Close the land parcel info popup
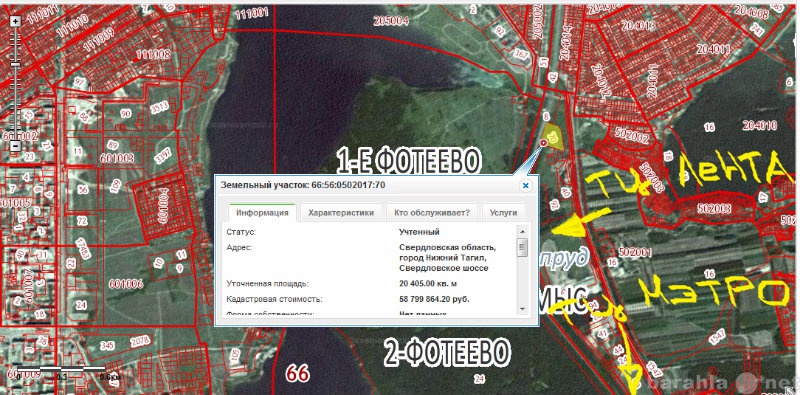 pyautogui.click(x=526, y=185)
